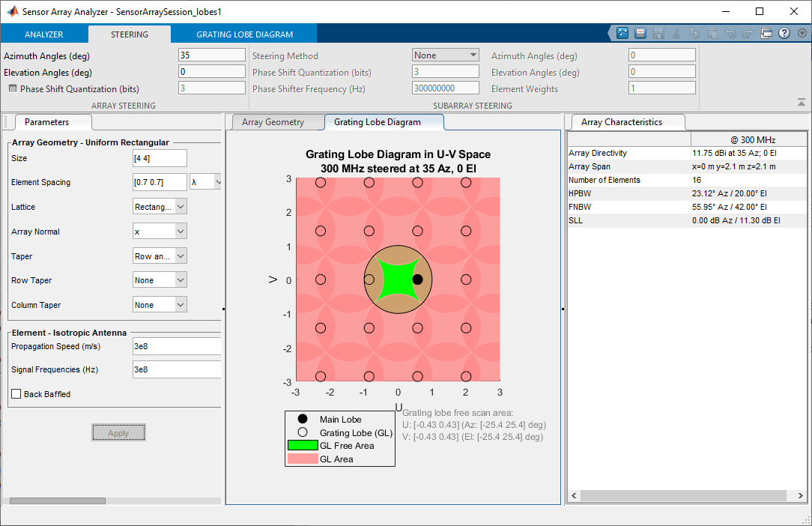Image resolution: width=812 pixels, height=526 pixels.
Task: Click the Copy icon in quick access toolbar
Action: [x=694, y=33]
